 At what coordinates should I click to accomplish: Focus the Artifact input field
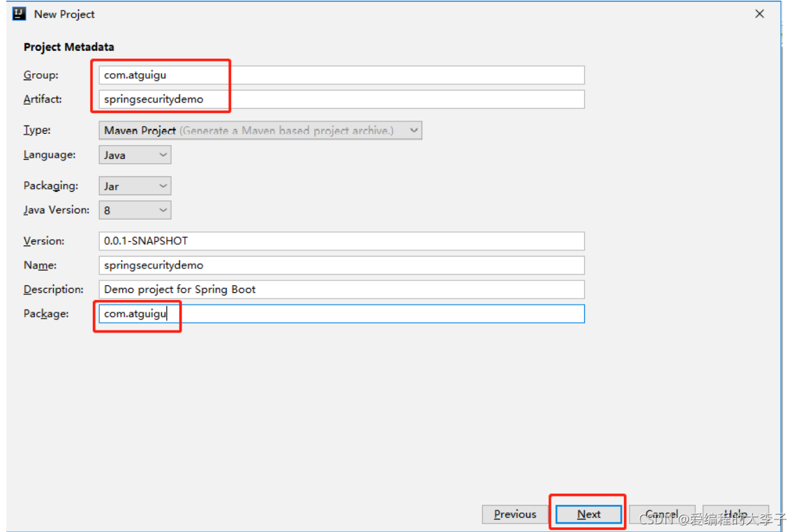(341, 99)
